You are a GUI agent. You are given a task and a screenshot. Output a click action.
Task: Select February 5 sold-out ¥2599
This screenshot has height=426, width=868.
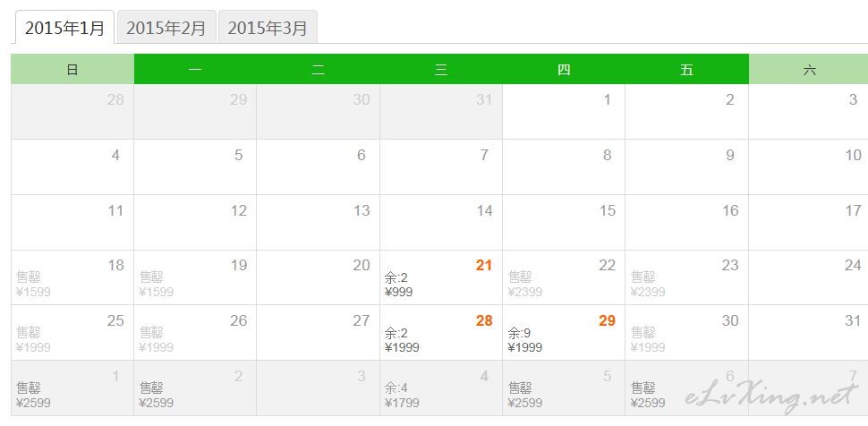pyautogui.click(x=564, y=388)
